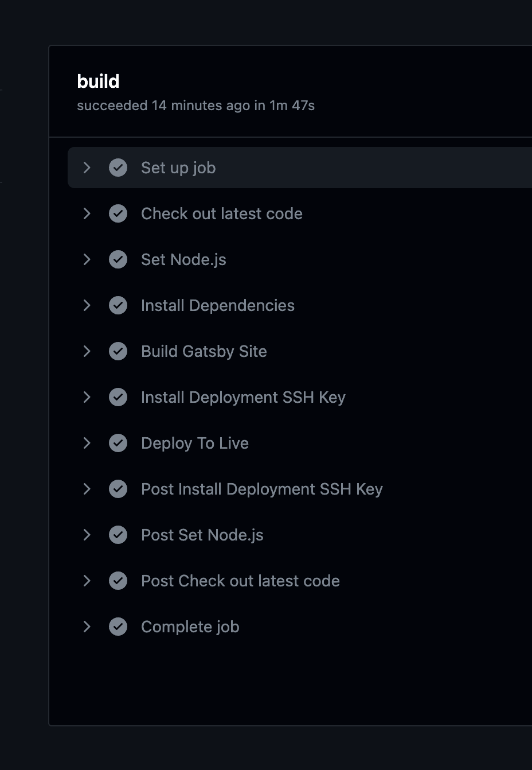Expand the Check out latest code chevron
Image resolution: width=532 pixels, height=770 pixels.
[87, 213]
